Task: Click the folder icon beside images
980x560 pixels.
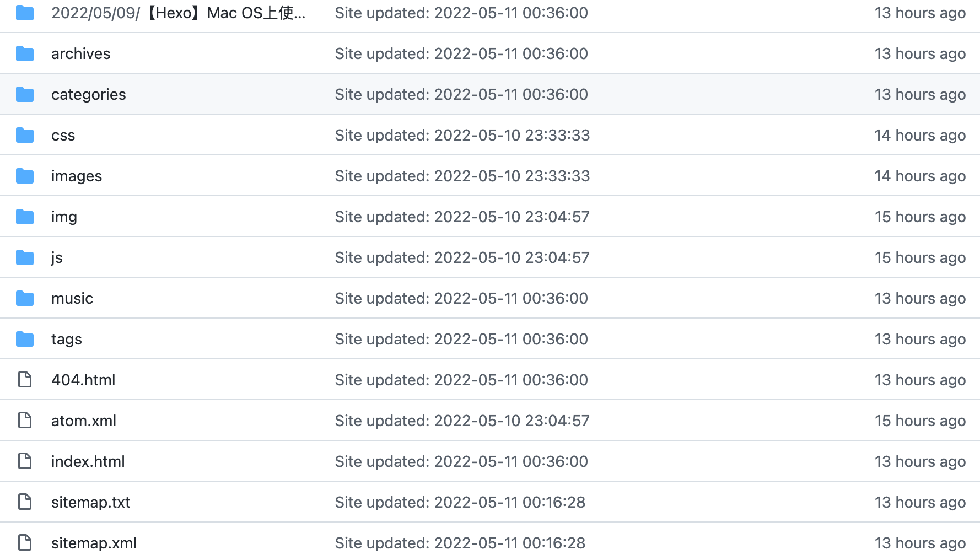Action: click(25, 176)
